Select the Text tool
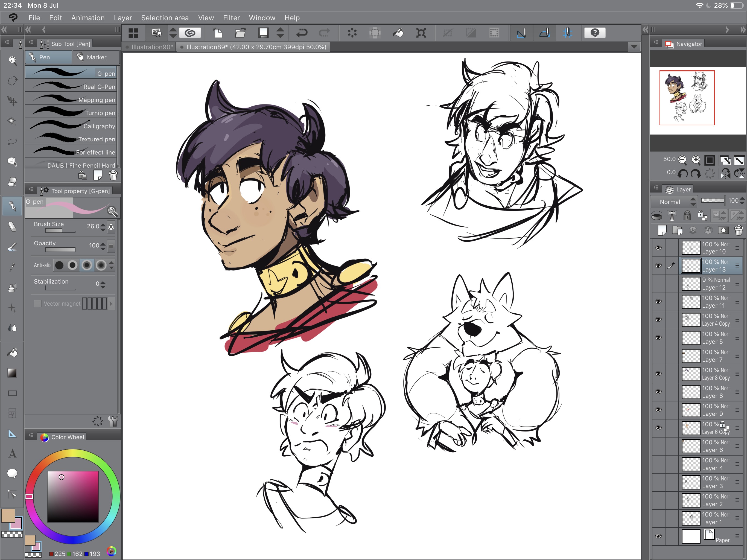This screenshot has height=560, width=747. tap(12, 454)
